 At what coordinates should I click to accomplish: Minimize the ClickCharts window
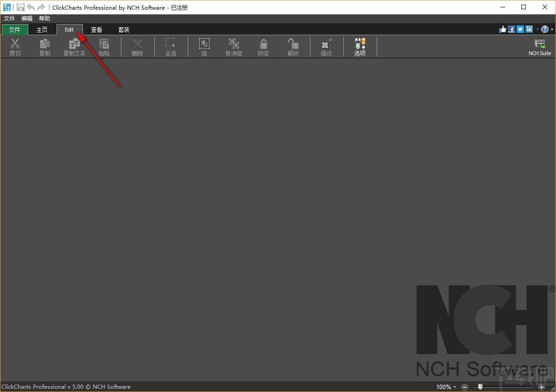click(x=502, y=7)
